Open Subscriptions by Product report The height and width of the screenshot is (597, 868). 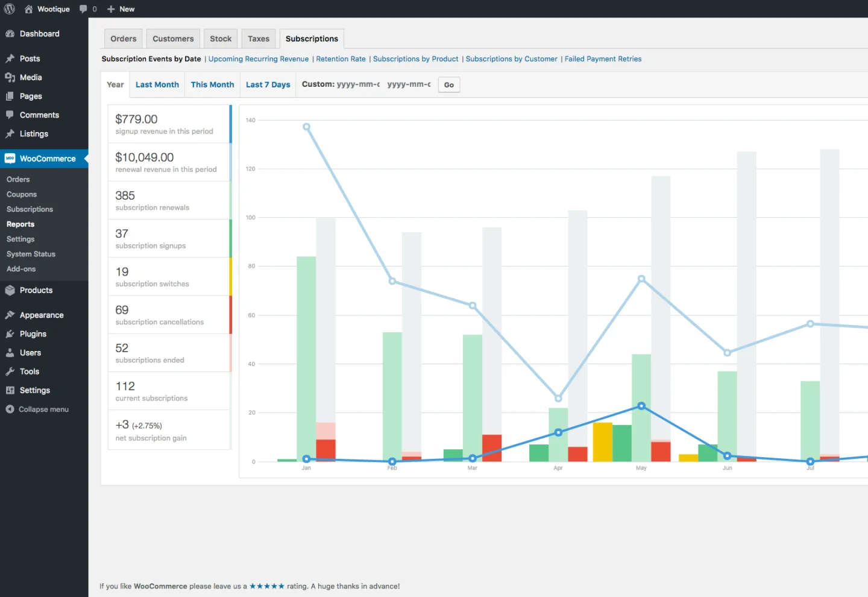pyautogui.click(x=416, y=58)
